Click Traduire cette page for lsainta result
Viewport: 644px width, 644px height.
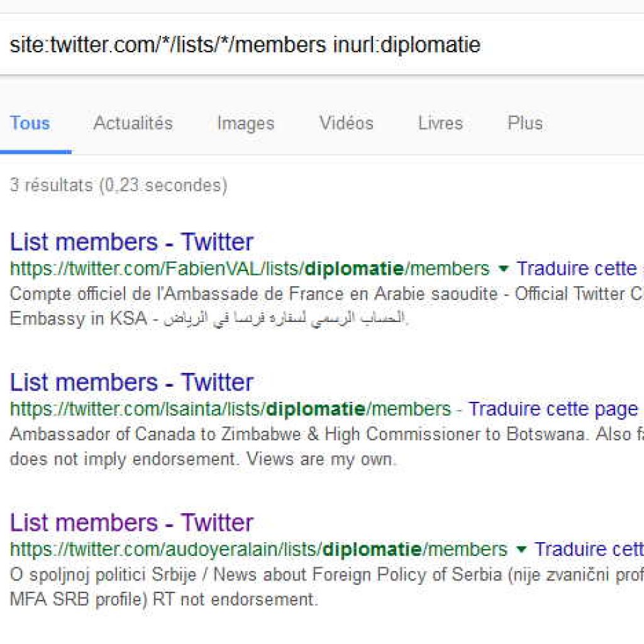[x=553, y=409]
